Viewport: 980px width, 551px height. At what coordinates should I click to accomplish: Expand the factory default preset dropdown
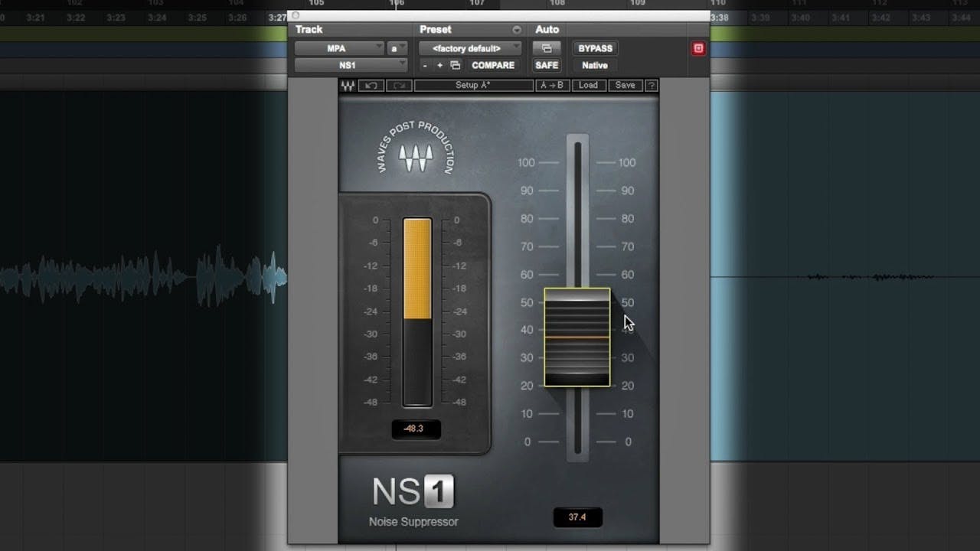click(469, 48)
